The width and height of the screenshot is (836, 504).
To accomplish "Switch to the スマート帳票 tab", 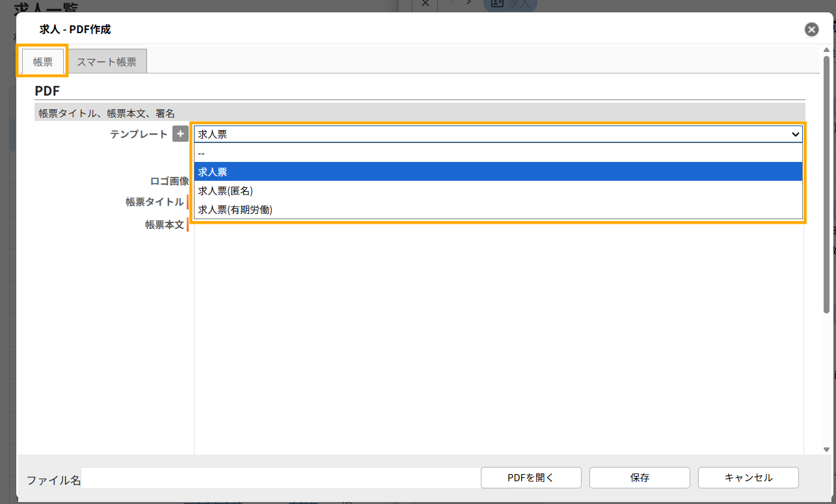I will (x=107, y=62).
